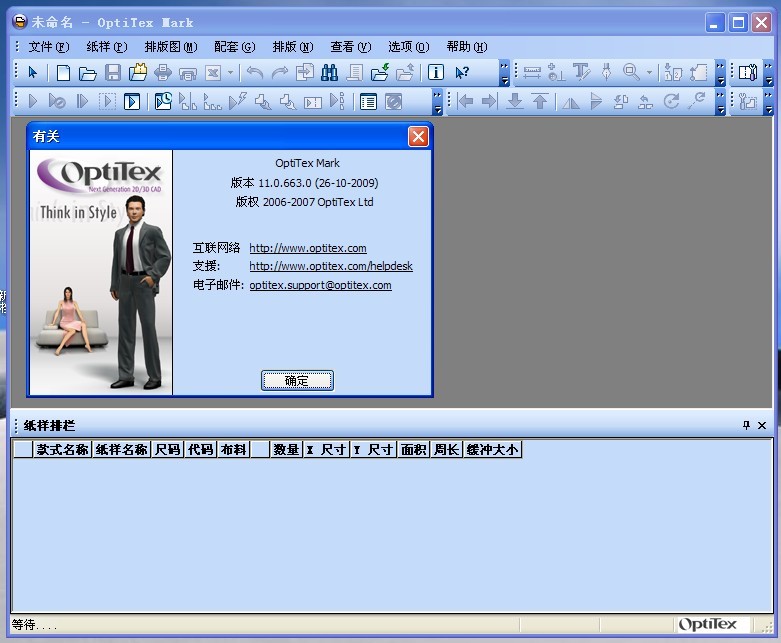Open 选项(O) menu
Viewport: 781px width, 643px height.
[408, 47]
